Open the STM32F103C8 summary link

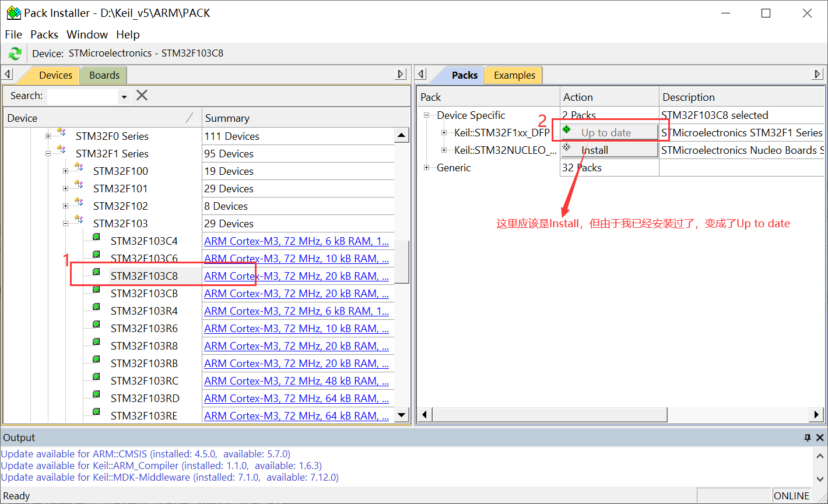[296, 276]
